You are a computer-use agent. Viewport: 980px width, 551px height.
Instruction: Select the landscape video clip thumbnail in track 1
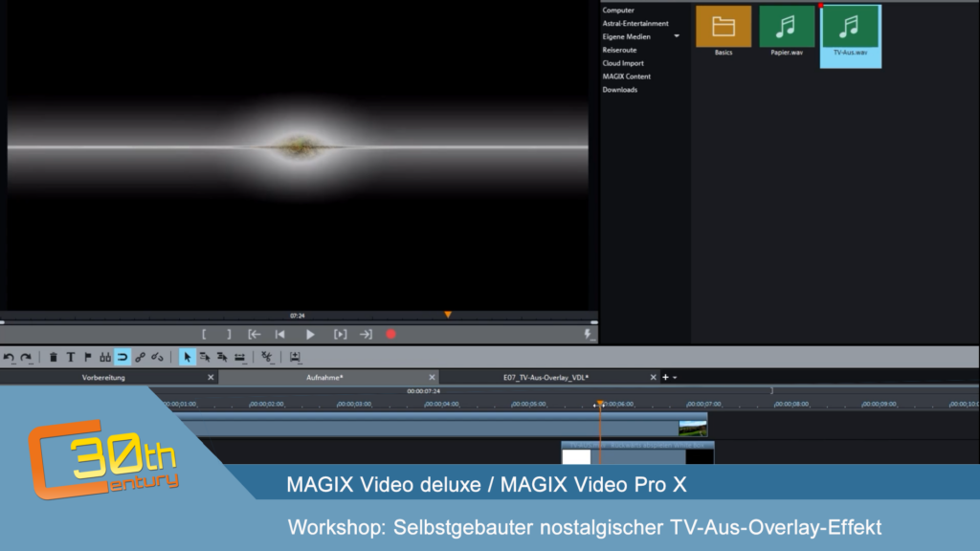point(693,428)
